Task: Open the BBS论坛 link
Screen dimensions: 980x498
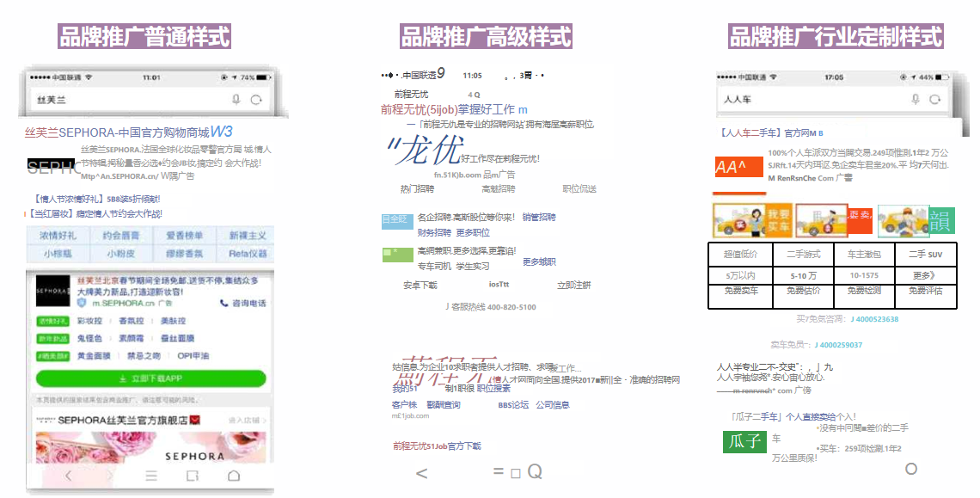Action: [x=513, y=405]
